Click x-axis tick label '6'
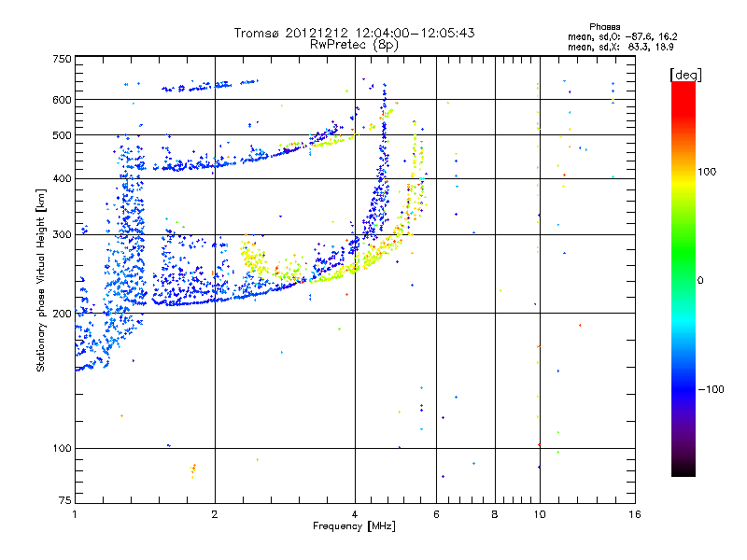Image resolution: width=747 pixels, height=560 pixels. [x=436, y=514]
